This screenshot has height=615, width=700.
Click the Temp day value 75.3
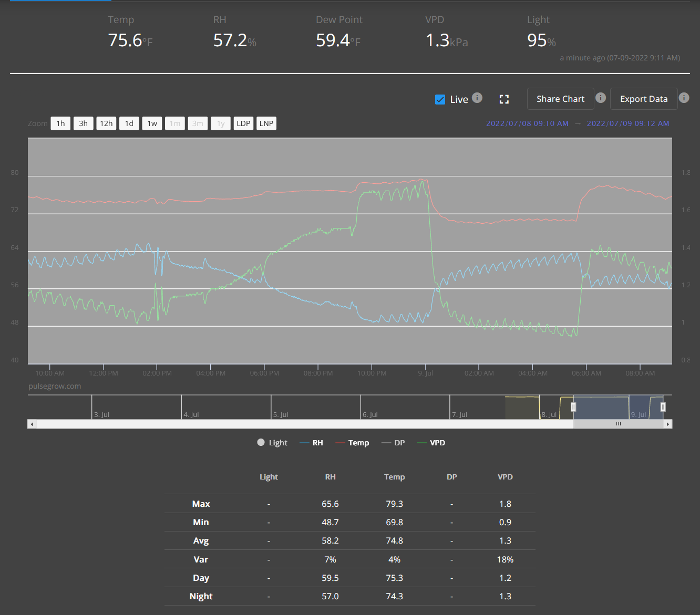click(x=394, y=578)
